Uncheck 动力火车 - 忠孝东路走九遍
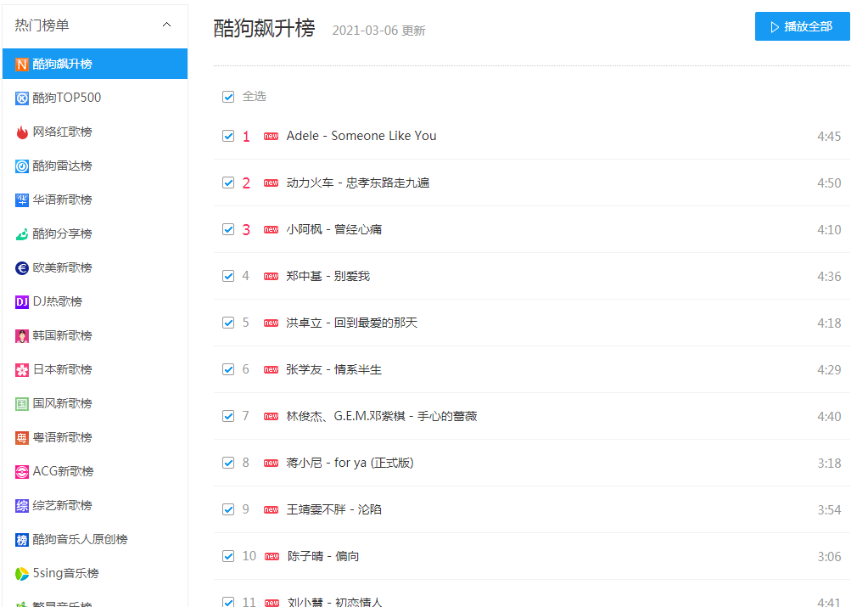This screenshot has width=868, height=607. [x=228, y=183]
